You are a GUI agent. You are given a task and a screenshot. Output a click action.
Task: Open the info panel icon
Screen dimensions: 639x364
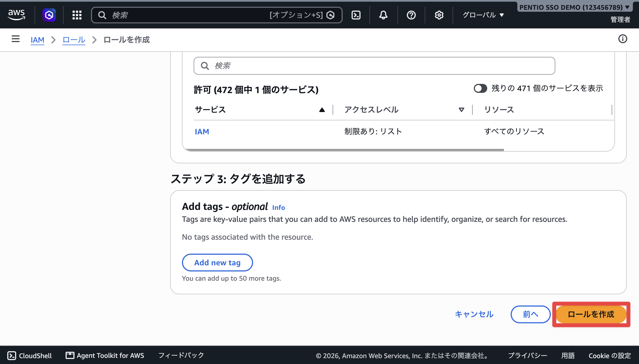[x=623, y=39]
